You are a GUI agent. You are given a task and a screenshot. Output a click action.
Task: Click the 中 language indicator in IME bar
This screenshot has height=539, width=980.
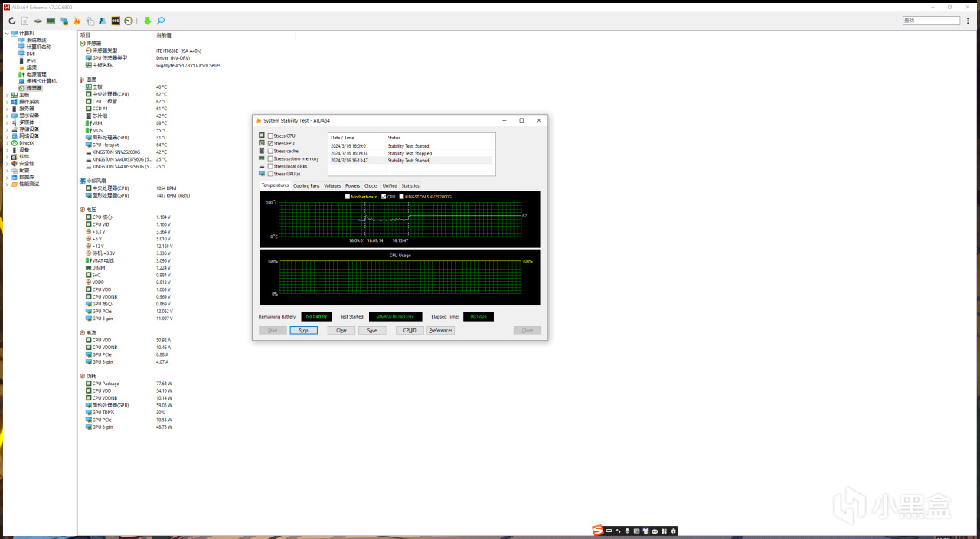[x=609, y=531]
